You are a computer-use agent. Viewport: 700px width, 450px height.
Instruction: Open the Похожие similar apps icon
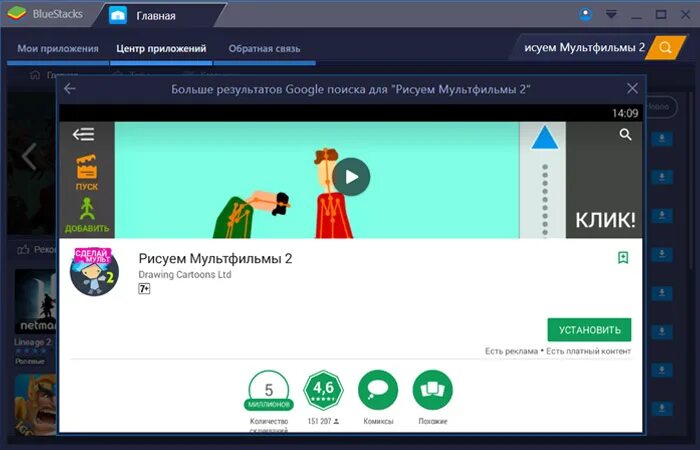(433, 390)
